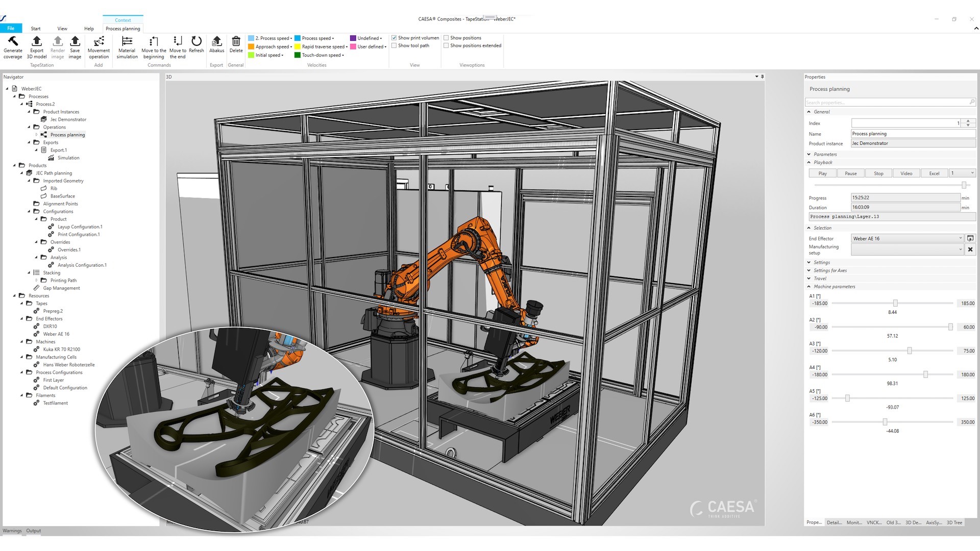Image resolution: width=980 pixels, height=551 pixels.
Task: Enable the Show tool path checkbox
Action: coord(394,45)
